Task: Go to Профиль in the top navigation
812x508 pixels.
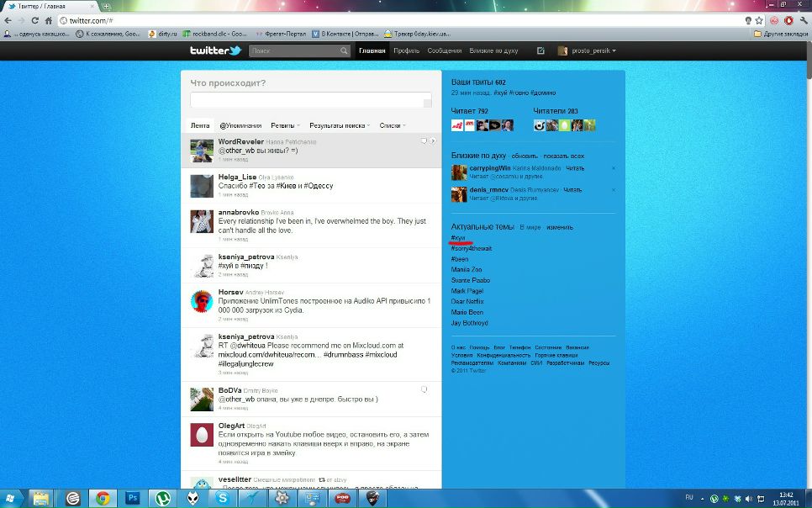Action: click(x=406, y=51)
